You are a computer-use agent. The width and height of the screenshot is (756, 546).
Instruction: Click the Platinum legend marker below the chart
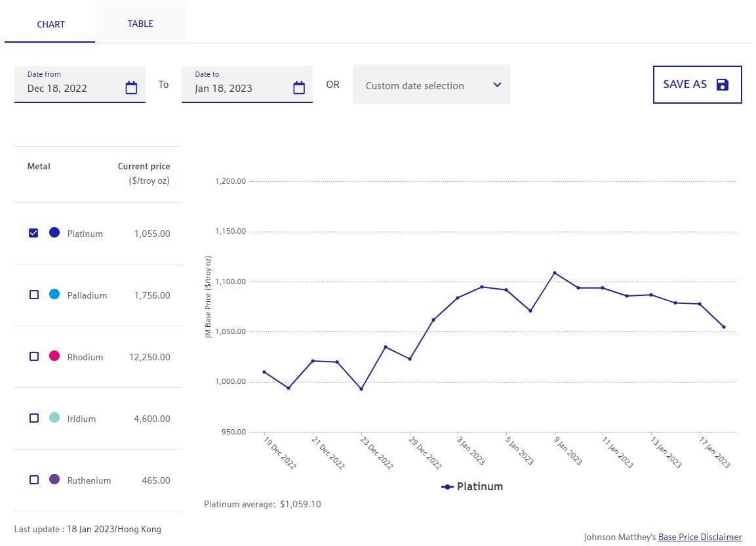[447, 487]
